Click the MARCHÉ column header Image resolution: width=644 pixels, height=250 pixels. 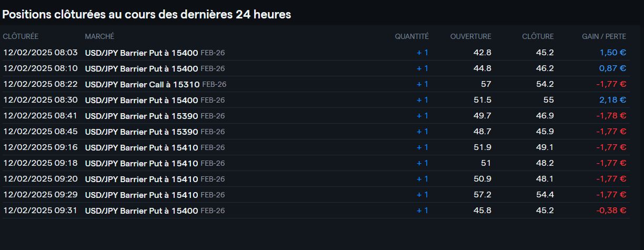point(99,36)
